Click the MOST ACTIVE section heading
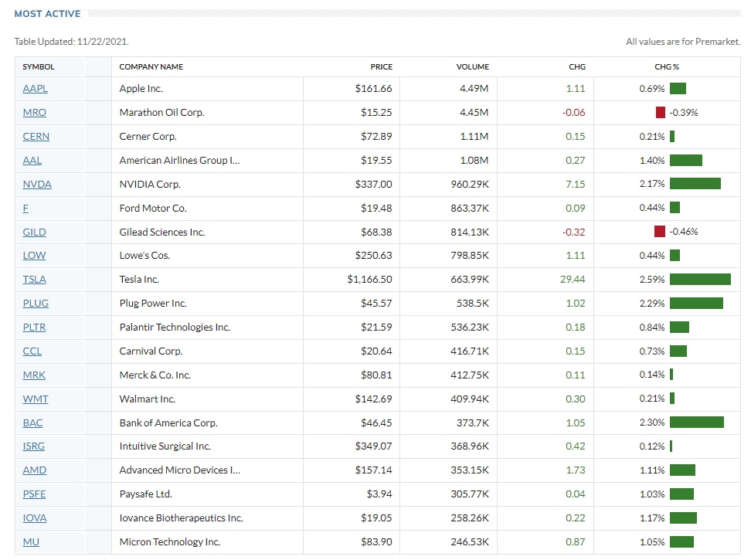The height and width of the screenshot is (560, 751). (x=47, y=14)
